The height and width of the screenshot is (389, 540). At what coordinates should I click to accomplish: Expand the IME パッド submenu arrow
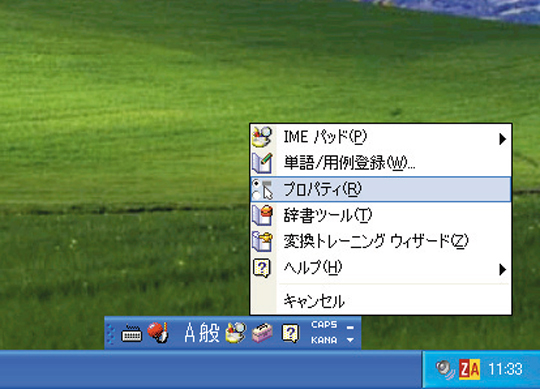tap(502, 139)
